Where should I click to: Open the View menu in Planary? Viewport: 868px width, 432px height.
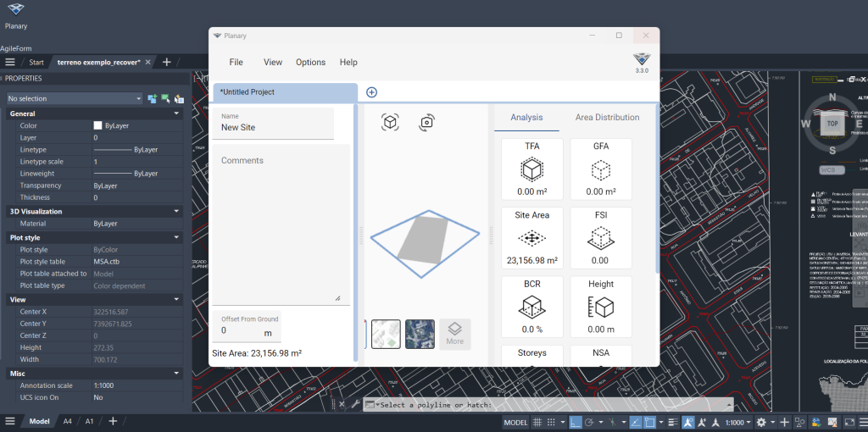[x=273, y=62]
